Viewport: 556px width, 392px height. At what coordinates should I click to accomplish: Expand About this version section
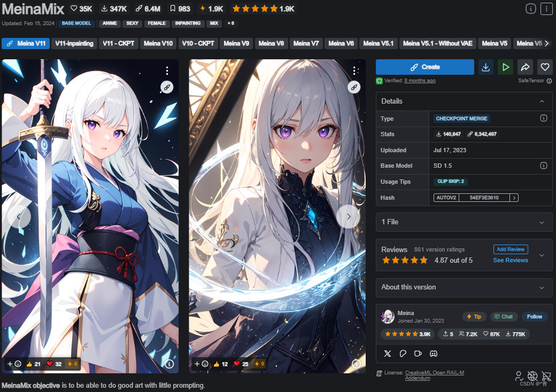[x=542, y=287]
